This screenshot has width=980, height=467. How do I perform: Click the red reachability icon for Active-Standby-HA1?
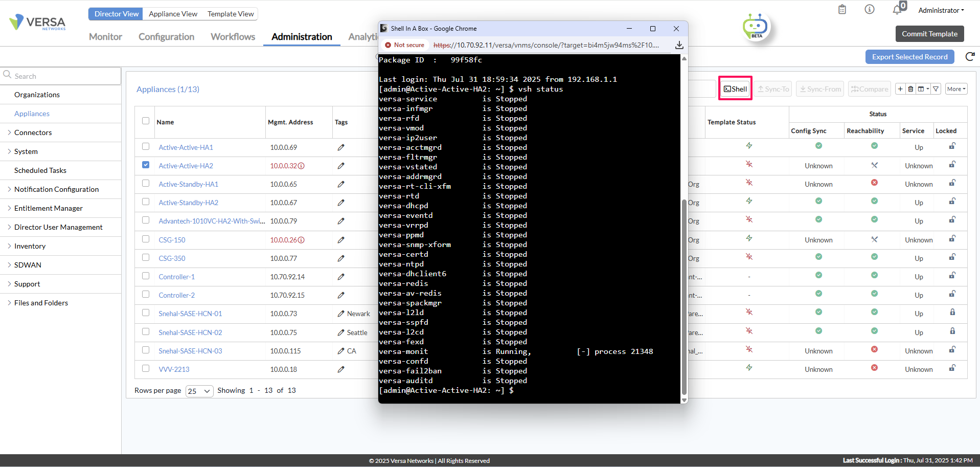tap(874, 183)
